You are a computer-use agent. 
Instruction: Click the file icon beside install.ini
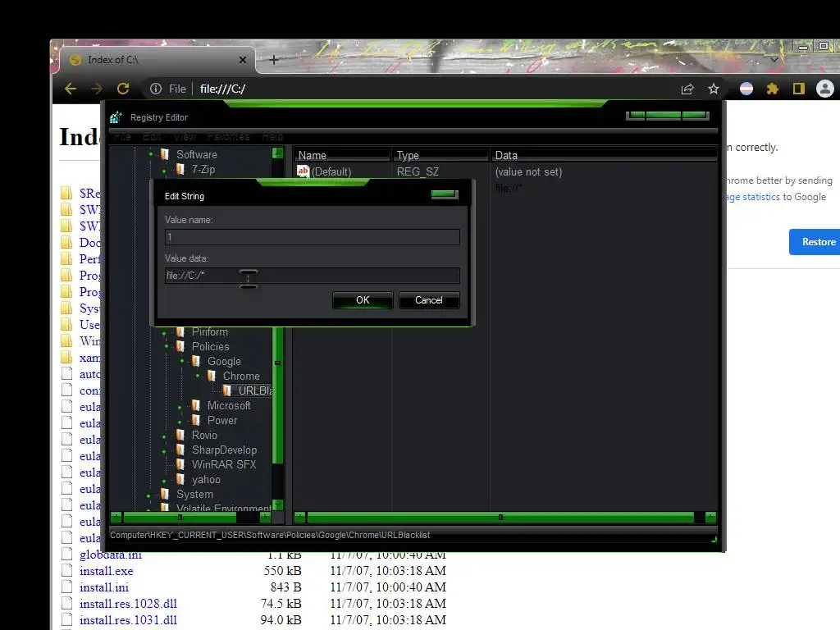[x=67, y=587]
